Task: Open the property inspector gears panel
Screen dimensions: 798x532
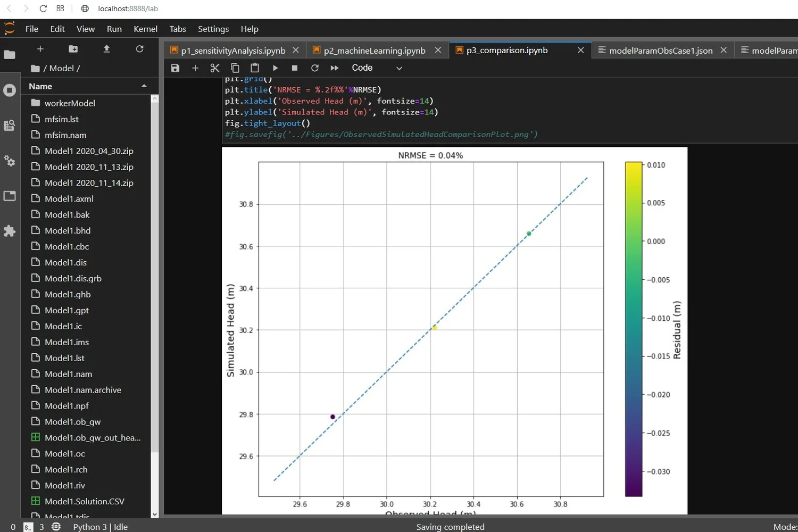Action: [10, 161]
